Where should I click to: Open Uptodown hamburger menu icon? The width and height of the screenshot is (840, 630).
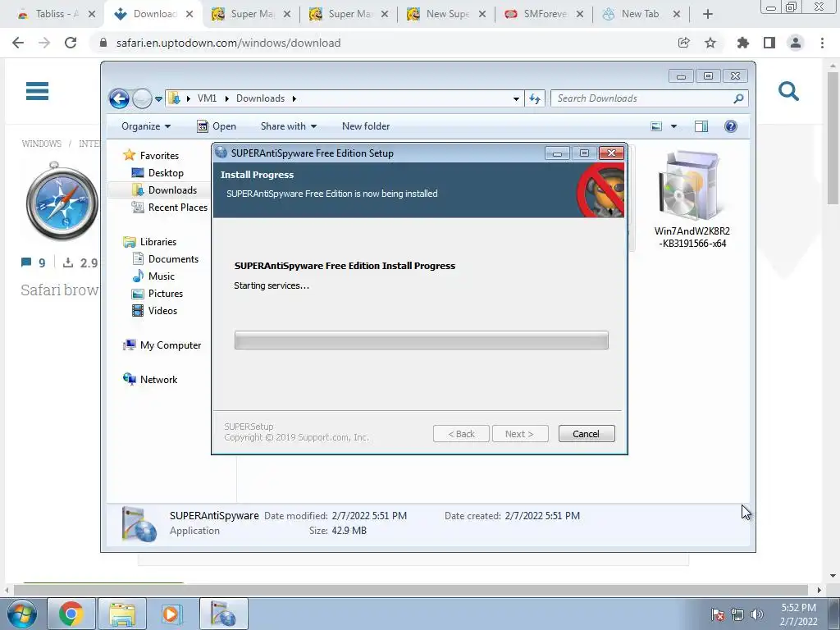tap(38, 91)
